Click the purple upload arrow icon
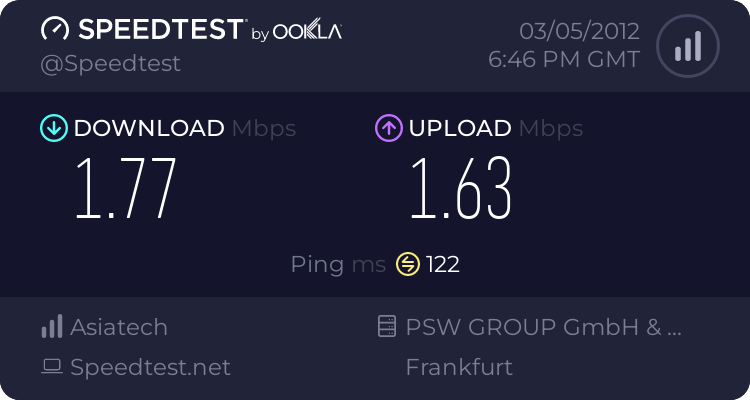Screen dimensions: 750x400 [388, 128]
